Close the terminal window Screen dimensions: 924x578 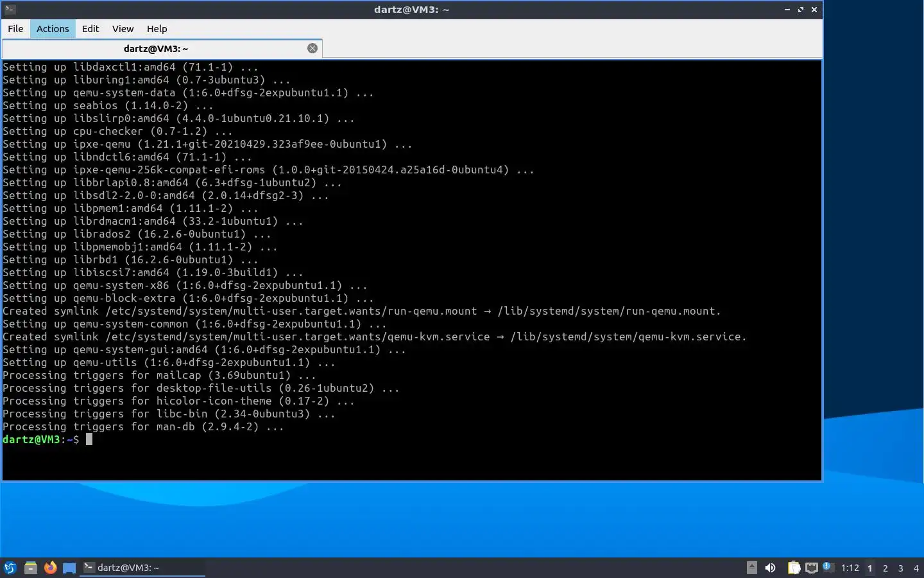(x=814, y=10)
